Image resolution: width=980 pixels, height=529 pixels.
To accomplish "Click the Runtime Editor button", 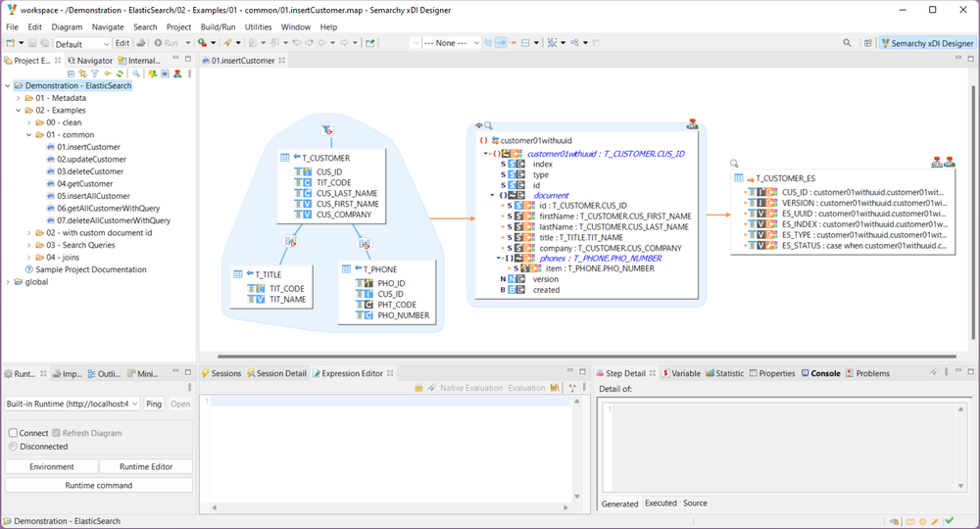I will pyautogui.click(x=147, y=467).
